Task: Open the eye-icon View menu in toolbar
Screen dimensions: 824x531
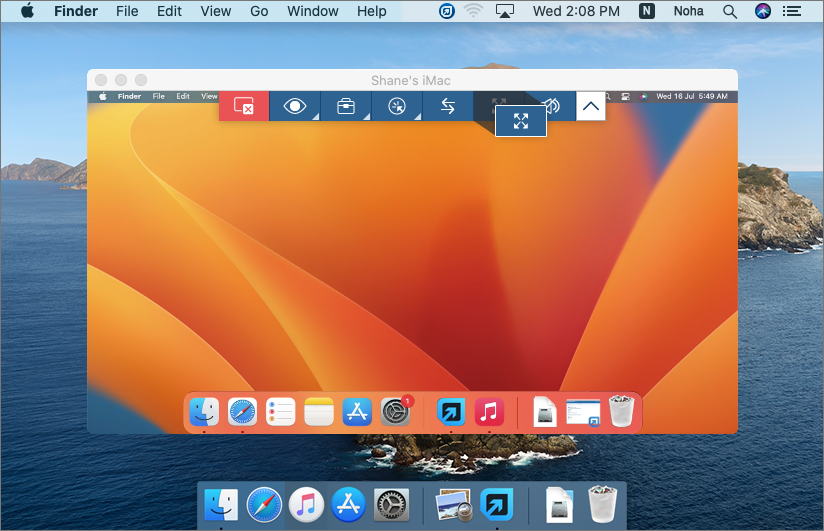Action: 295,106
